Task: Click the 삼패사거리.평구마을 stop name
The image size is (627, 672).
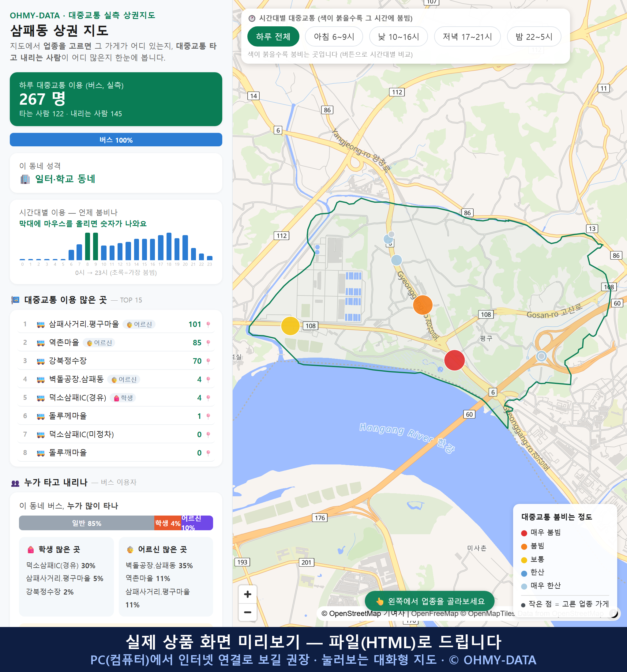Action: [84, 324]
